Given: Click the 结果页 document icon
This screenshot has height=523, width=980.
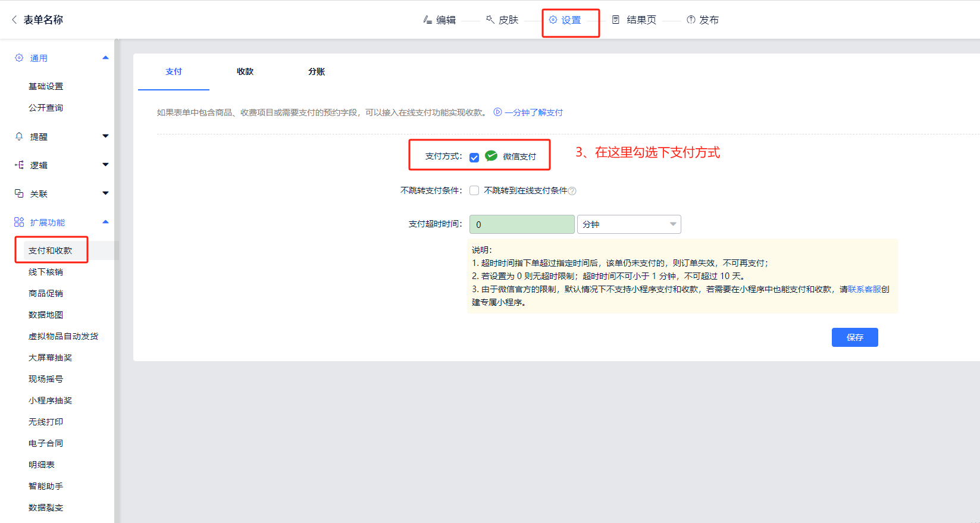Looking at the screenshot, I should pyautogui.click(x=616, y=20).
